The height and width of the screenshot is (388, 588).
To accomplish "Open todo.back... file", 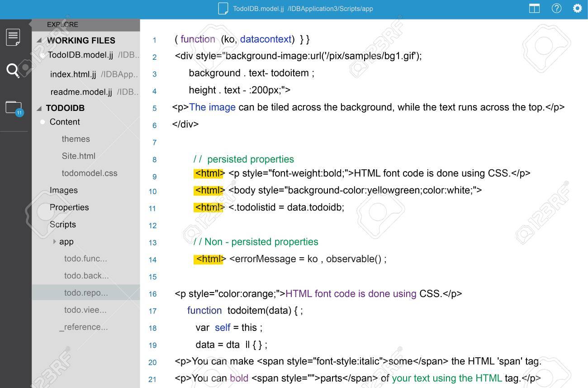I will tap(86, 276).
